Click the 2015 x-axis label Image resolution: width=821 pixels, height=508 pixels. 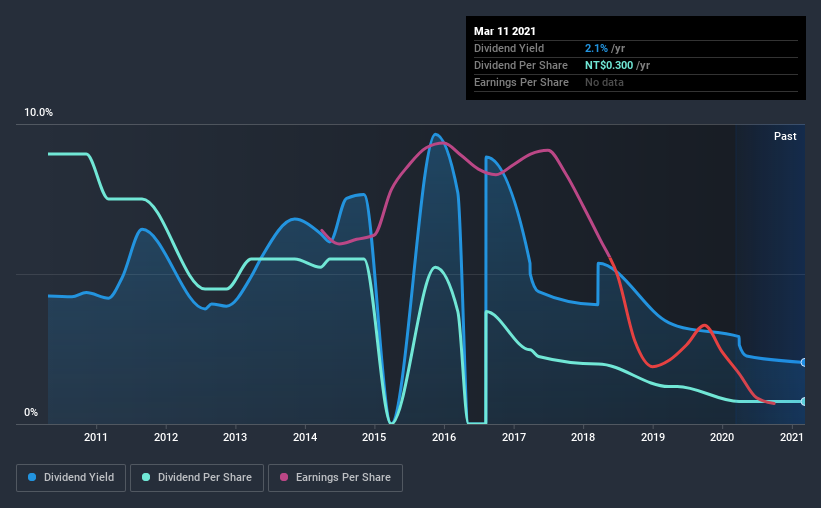pyautogui.click(x=374, y=437)
